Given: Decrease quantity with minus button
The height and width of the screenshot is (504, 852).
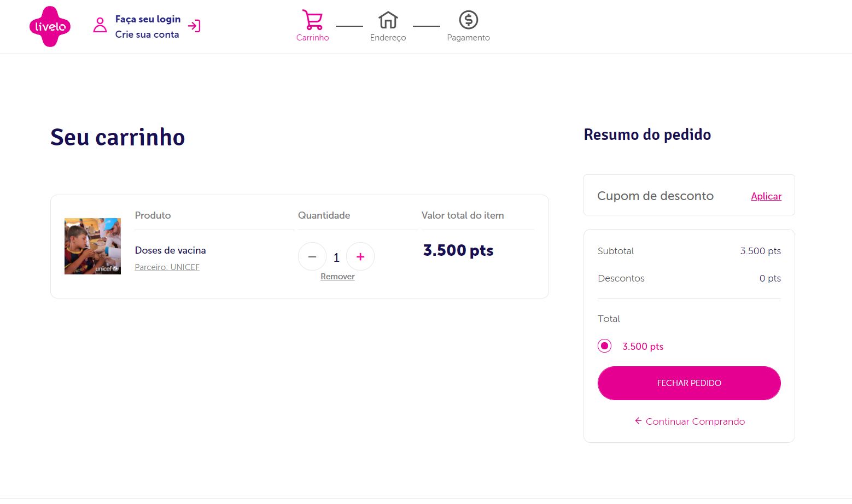Looking at the screenshot, I should [x=312, y=256].
